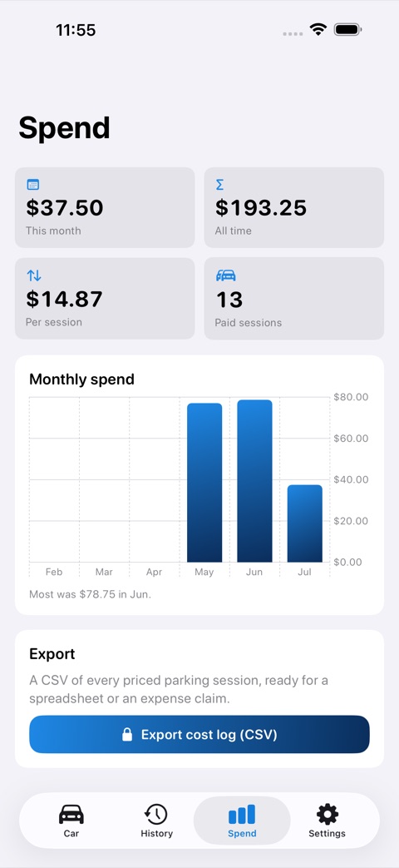This screenshot has height=868, width=399.
Task: Select the $14.87 Per session card
Action: click(105, 299)
